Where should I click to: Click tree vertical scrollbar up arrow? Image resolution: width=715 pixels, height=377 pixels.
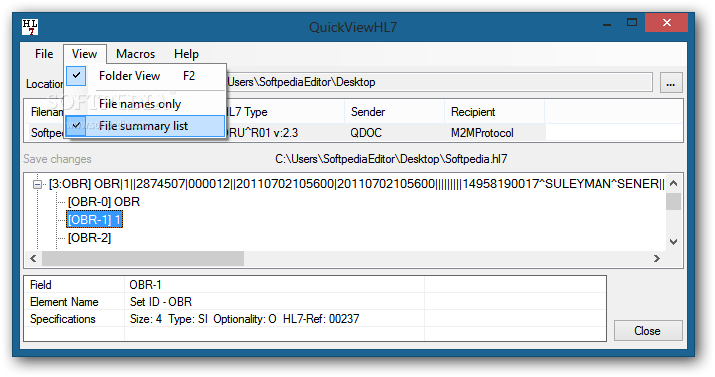click(x=674, y=183)
